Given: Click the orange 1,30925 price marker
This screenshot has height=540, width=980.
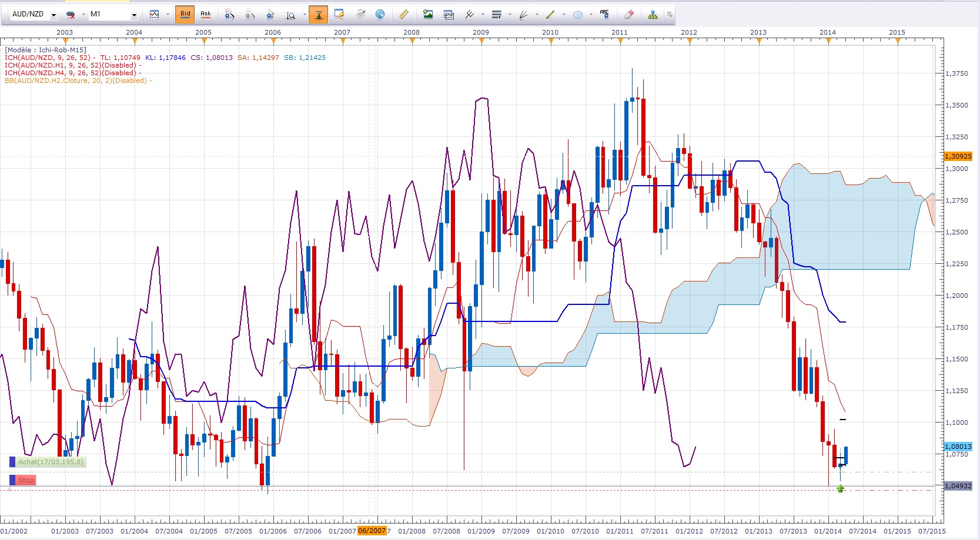Looking at the screenshot, I should click(x=958, y=156).
